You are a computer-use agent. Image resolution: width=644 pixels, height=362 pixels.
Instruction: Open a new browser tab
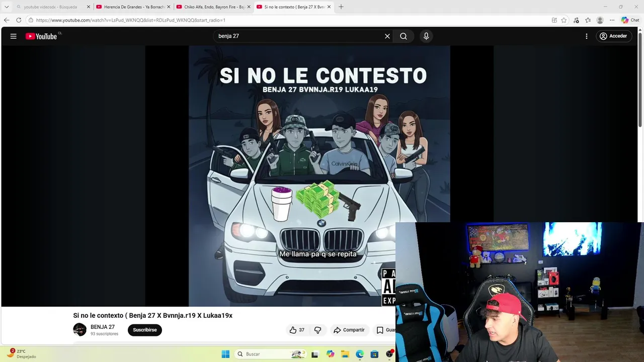coord(341,7)
